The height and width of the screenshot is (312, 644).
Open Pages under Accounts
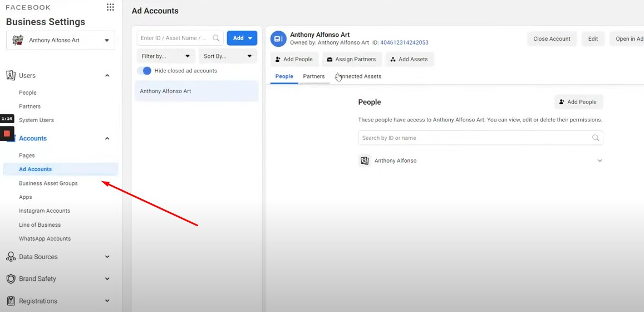point(27,156)
